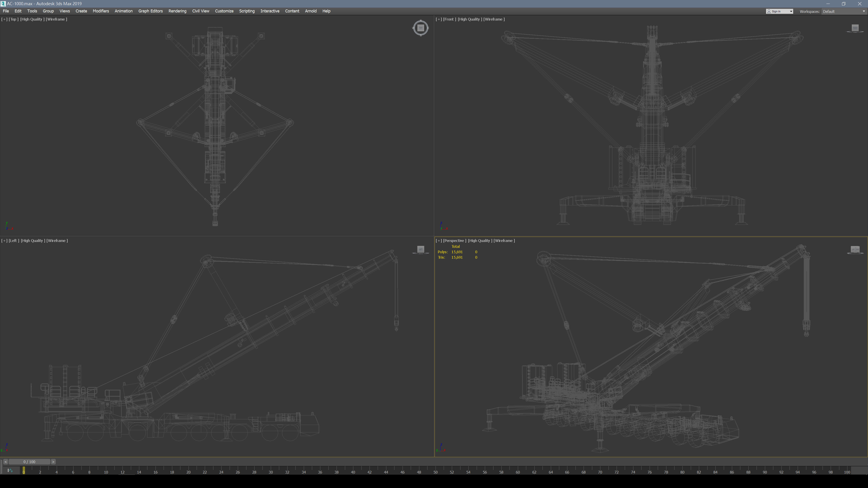Open [High Quality] menu in Perspective viewport

point(480,240)
